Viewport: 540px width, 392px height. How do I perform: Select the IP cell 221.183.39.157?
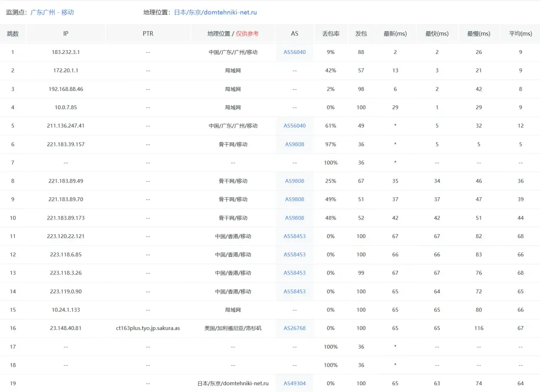click(66, 144)
